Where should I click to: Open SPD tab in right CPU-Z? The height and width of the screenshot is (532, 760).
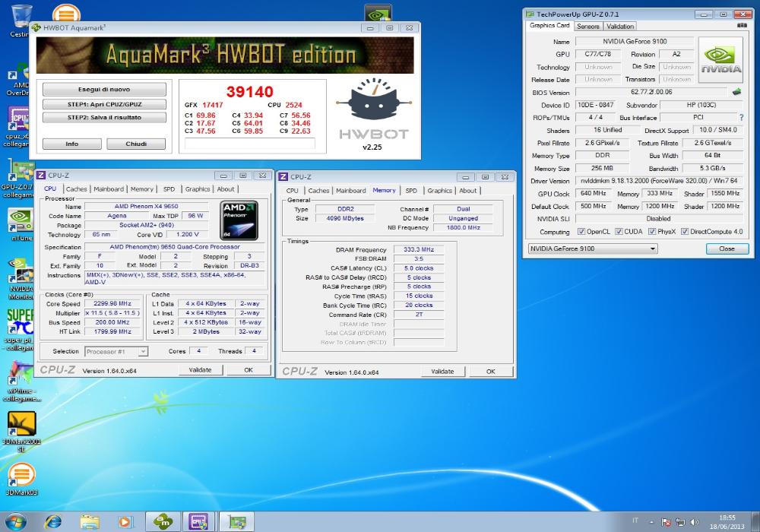point(411,191)
